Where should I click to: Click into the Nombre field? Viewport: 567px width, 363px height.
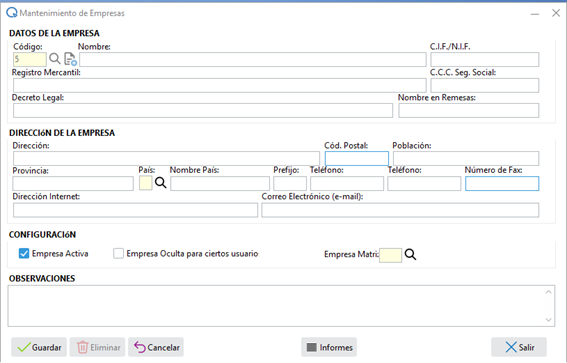253,60
